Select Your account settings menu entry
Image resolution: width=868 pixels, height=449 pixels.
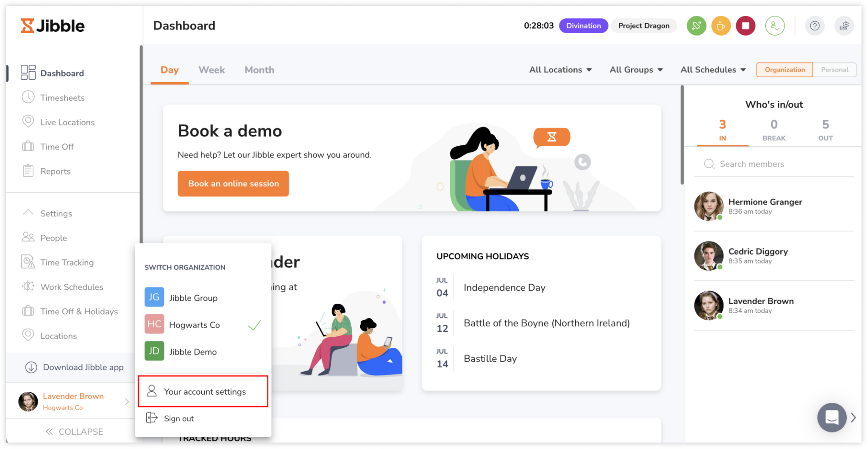205,391
